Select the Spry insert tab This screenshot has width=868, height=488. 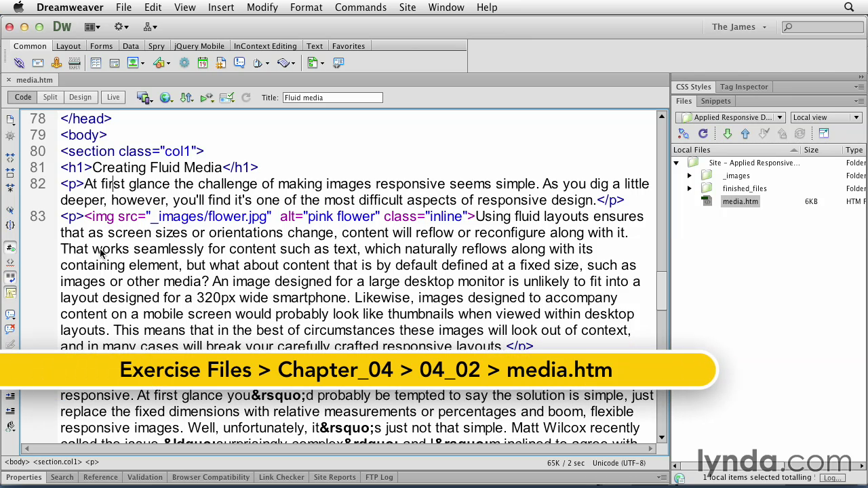(x=157, y=46)
